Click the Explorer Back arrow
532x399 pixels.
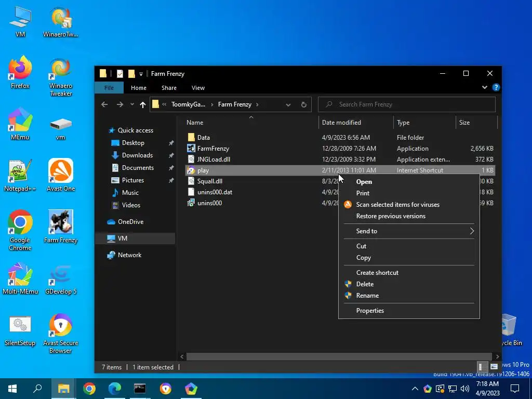click(104, 104)
